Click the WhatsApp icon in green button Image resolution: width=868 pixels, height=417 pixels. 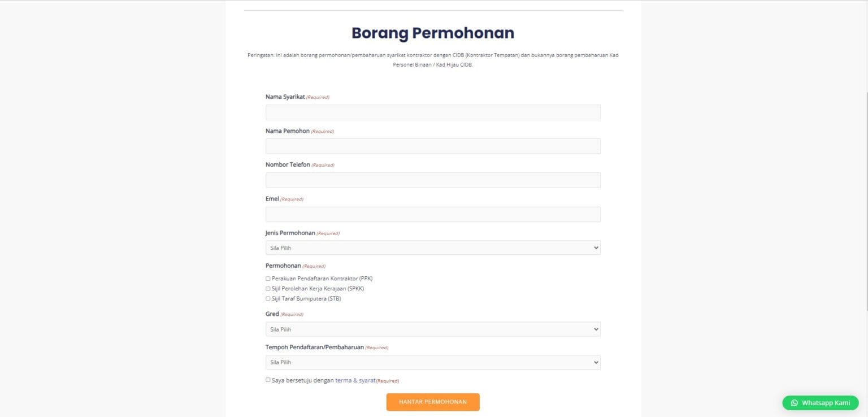tap(795, 402)
